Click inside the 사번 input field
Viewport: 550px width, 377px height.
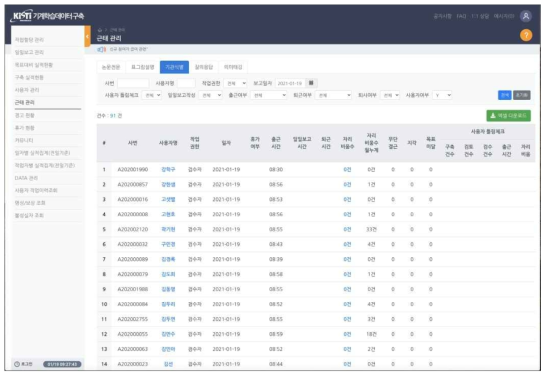click(x=133, y=83)
